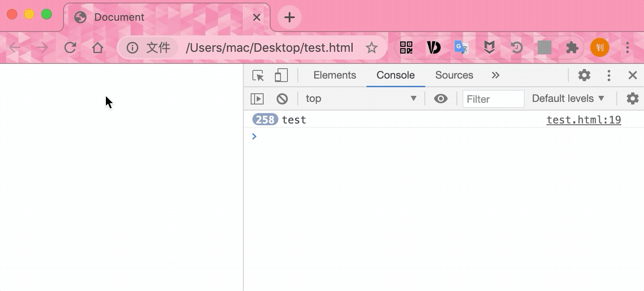Open the Console settings gear
This screenshot has width=644, height=291.
[633, 98]
